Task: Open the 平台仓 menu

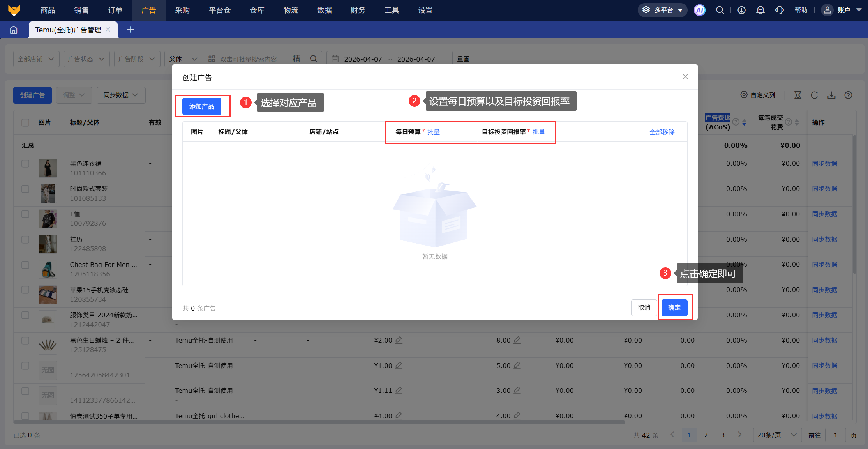Action: click(x=219, y=10)
